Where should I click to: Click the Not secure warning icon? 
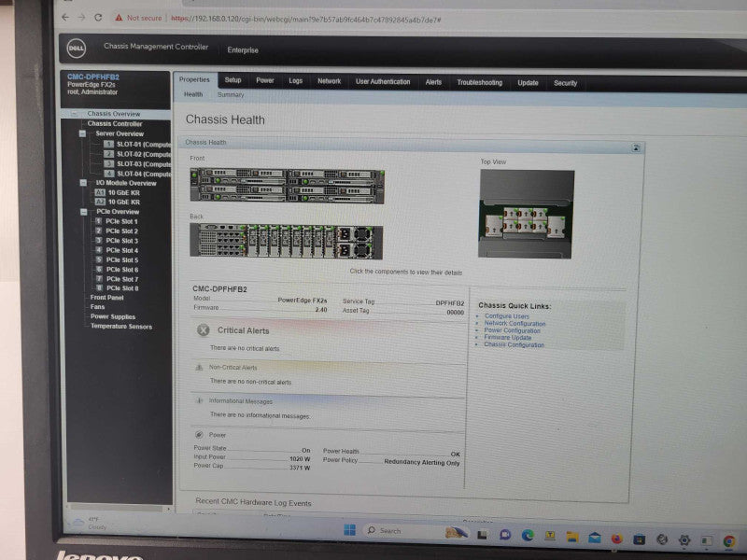pyautogui.click(x=119, y=18)
